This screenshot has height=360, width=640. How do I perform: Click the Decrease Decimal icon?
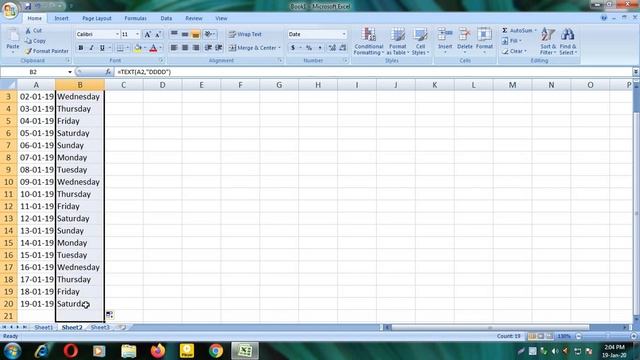click(342, 48)
